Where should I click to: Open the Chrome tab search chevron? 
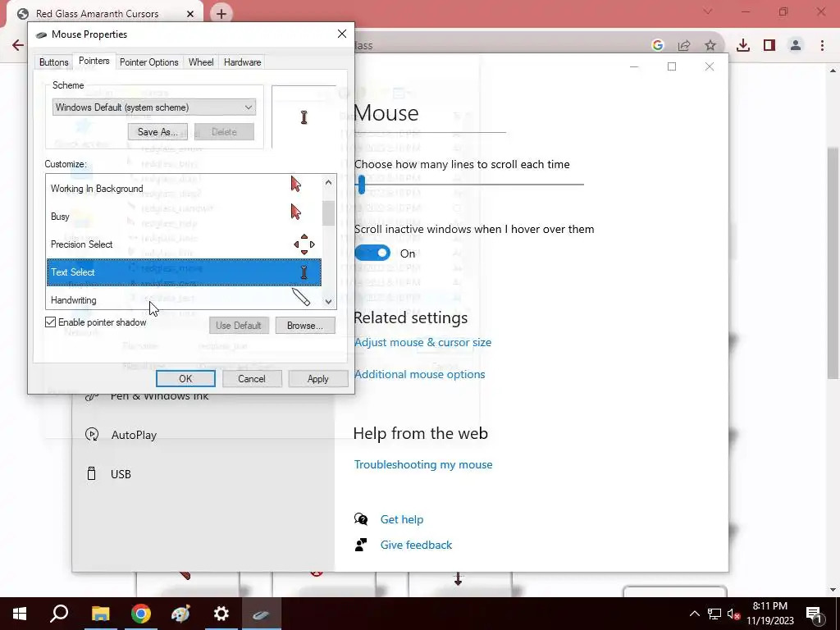point(708,11)
